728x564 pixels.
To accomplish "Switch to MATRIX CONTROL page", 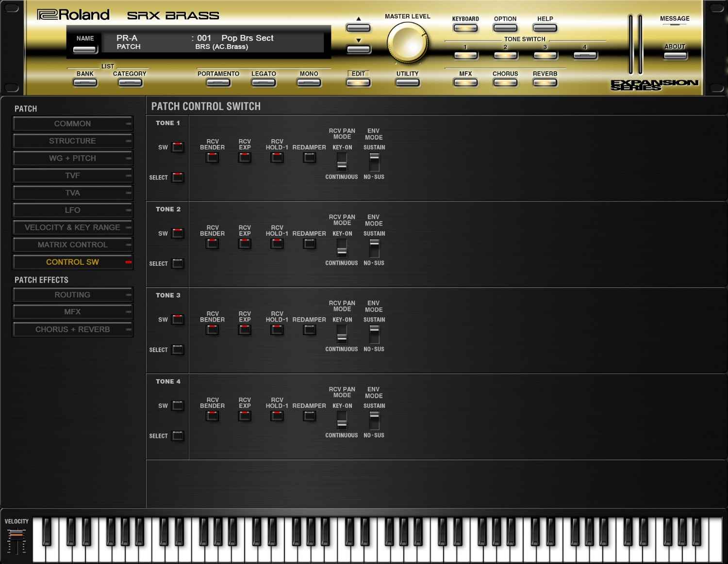I will pyautogui.click(x=73, y=245).
